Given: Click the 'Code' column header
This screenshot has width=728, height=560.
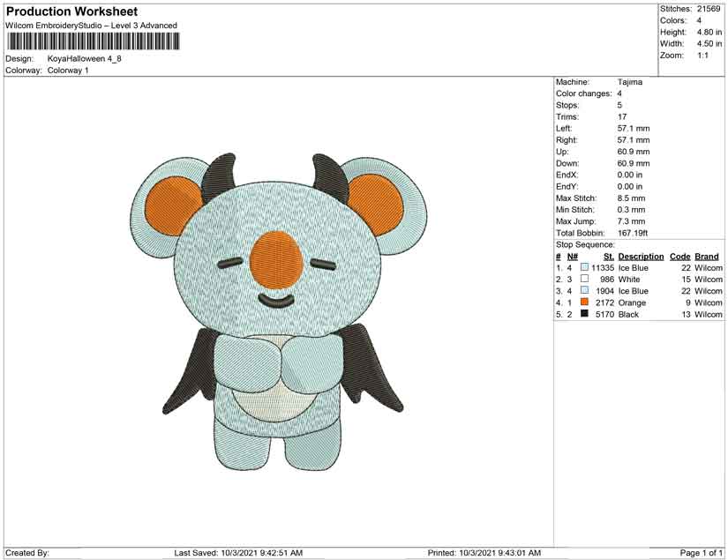Looking at the screenshot, I should 680,257.
